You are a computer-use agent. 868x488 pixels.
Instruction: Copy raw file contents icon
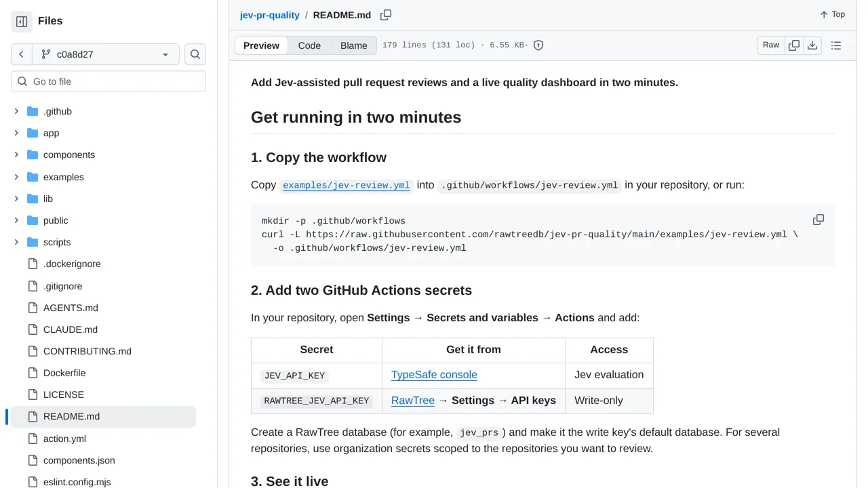[794, 45]
